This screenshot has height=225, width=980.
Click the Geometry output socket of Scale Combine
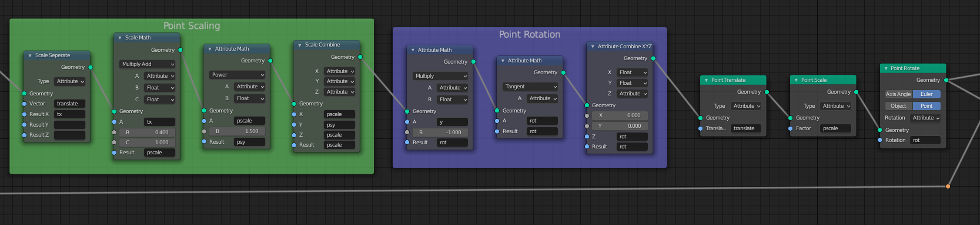coord(360,57)
